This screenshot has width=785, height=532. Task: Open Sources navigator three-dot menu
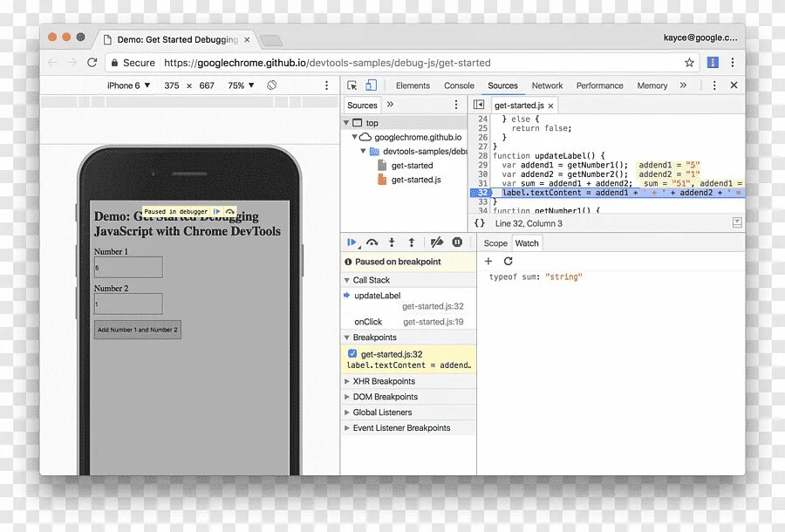click(x=455, y=105)
